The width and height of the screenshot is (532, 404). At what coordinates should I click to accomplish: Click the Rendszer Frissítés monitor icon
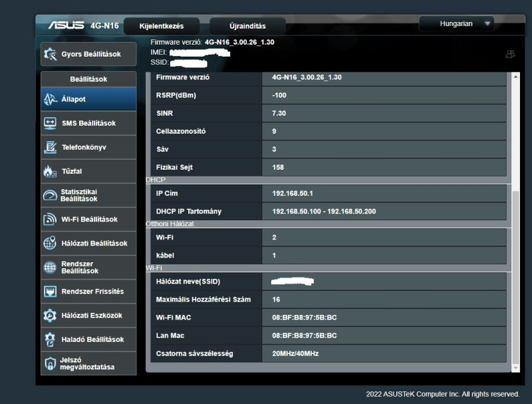click(51, 292)
